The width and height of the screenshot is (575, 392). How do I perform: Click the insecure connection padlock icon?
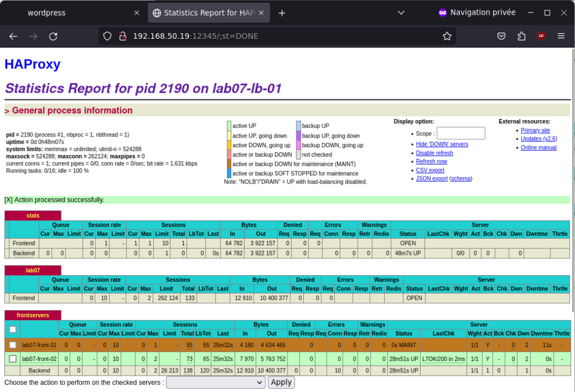point(123,36)
